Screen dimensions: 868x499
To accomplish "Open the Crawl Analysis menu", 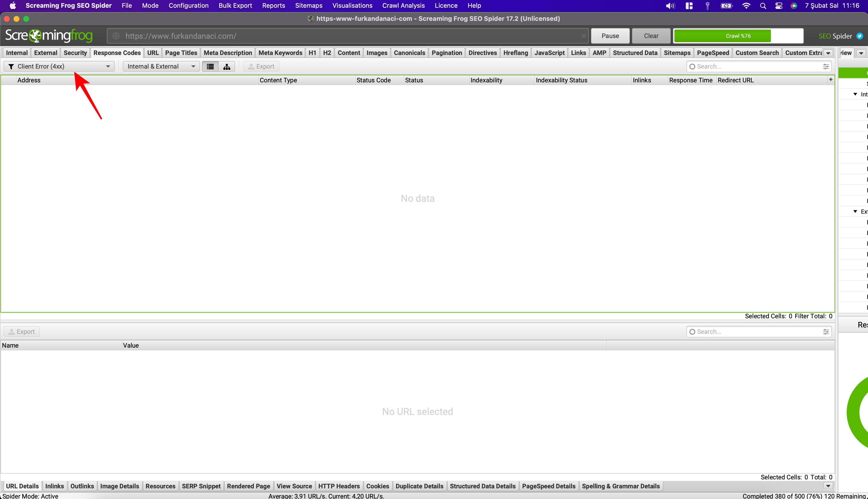I will 403,6.
